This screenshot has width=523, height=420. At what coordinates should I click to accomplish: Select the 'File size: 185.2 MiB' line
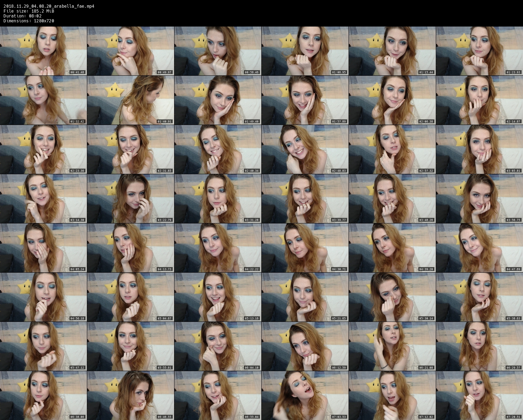(29, 11)
